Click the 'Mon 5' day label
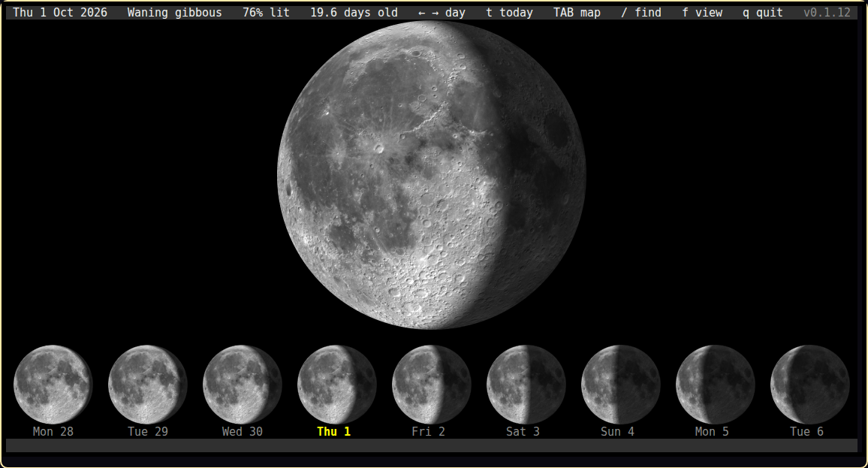 712,431
